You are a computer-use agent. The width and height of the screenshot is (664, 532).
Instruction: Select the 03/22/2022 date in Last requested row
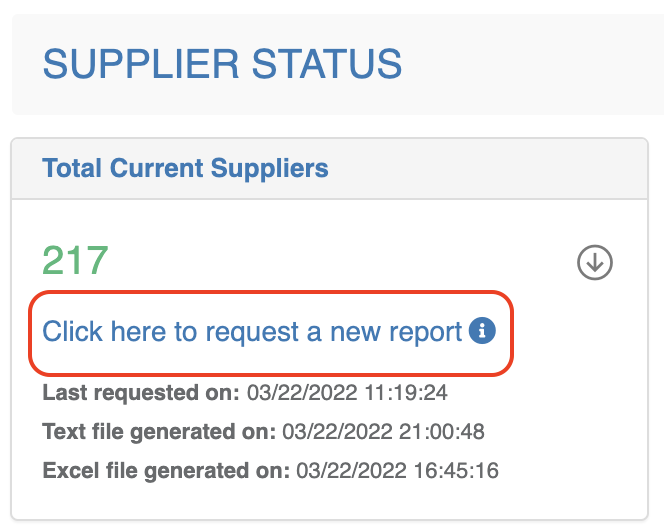tap(297, 391)
